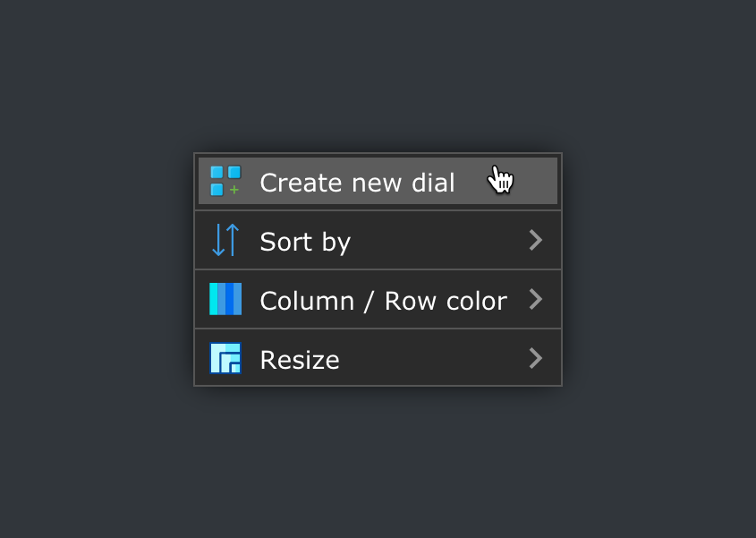Click the Create new dial grid icon

pos(225,181)
